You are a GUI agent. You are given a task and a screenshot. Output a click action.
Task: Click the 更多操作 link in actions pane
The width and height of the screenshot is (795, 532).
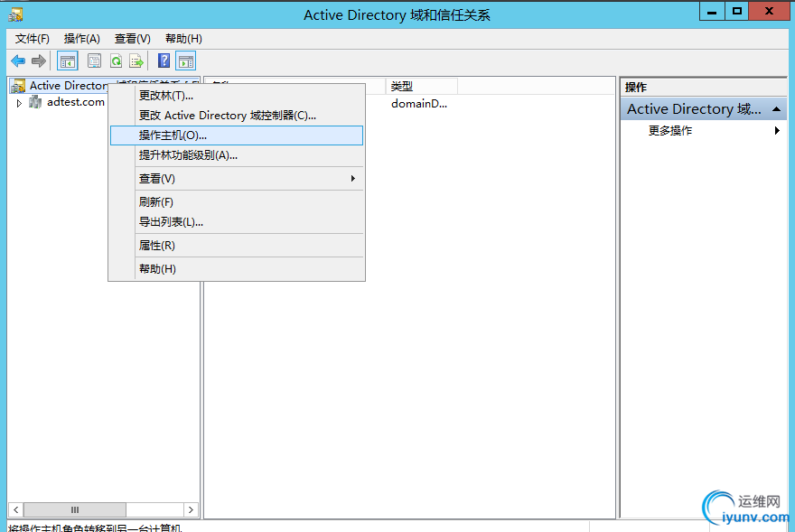pyautogui.click(x=670, y=131)
